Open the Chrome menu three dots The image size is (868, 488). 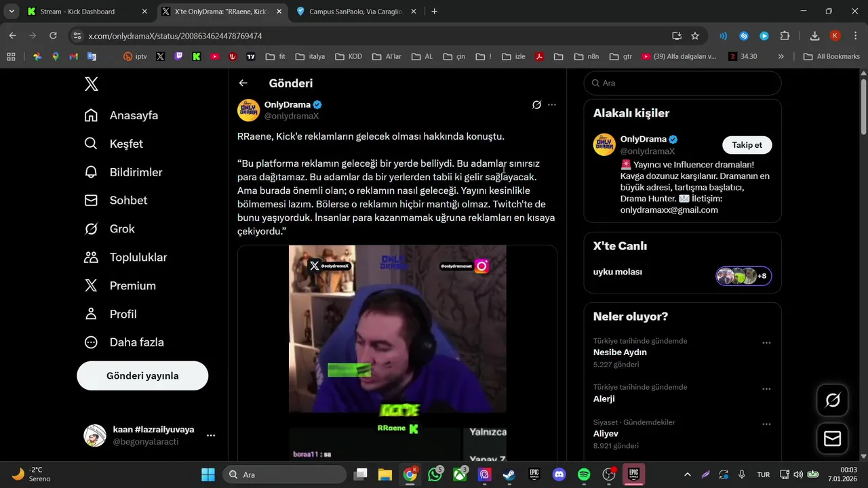(856, 36)
